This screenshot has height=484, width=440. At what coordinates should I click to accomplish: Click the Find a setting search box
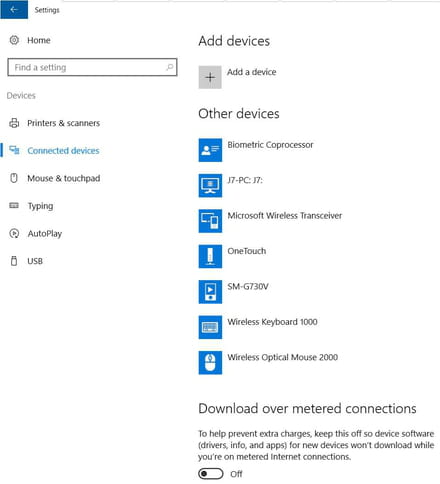(x=92, y=67)
